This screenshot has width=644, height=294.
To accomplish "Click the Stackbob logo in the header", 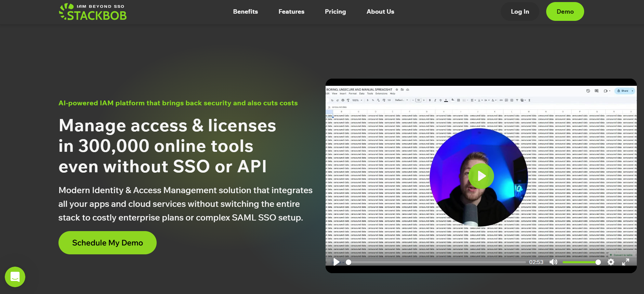I will click(x=93, y=12).
